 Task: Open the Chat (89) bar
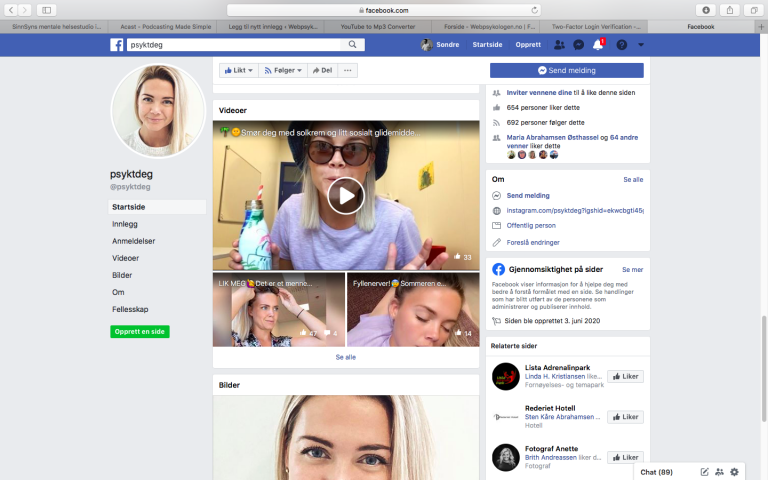coord(656,472)
